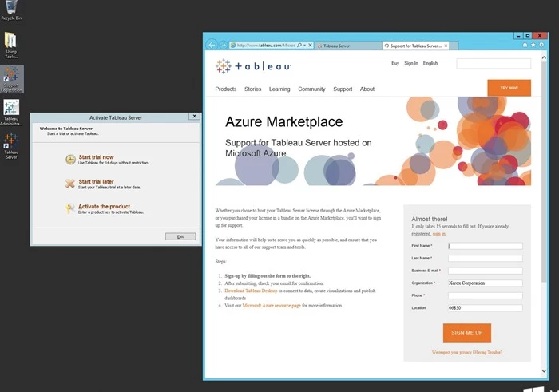Focus the Business E-mail input field
Screen dimensions: 559x392
[486, 271]
